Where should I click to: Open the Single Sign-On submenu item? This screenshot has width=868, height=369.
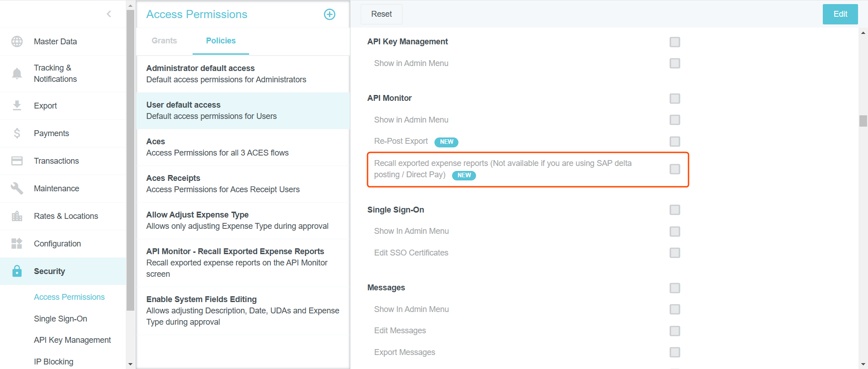(61, 319)
